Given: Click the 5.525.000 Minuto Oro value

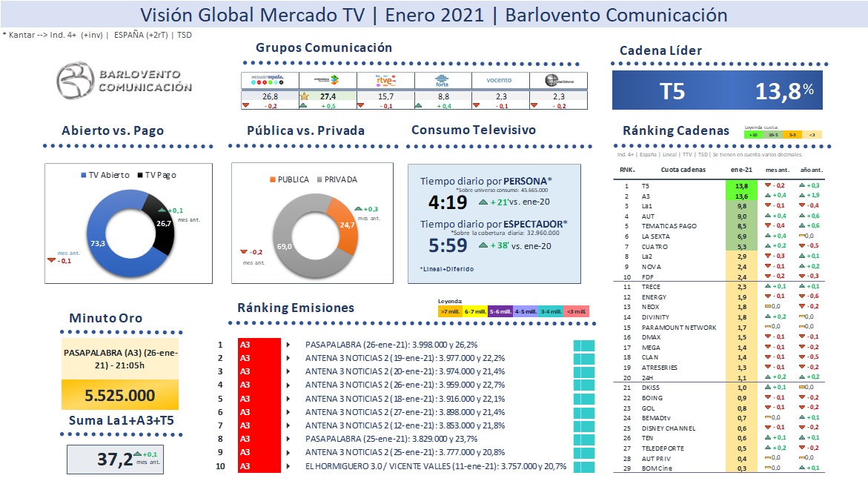Looking at the screenshot, I should tap(120, 395).
